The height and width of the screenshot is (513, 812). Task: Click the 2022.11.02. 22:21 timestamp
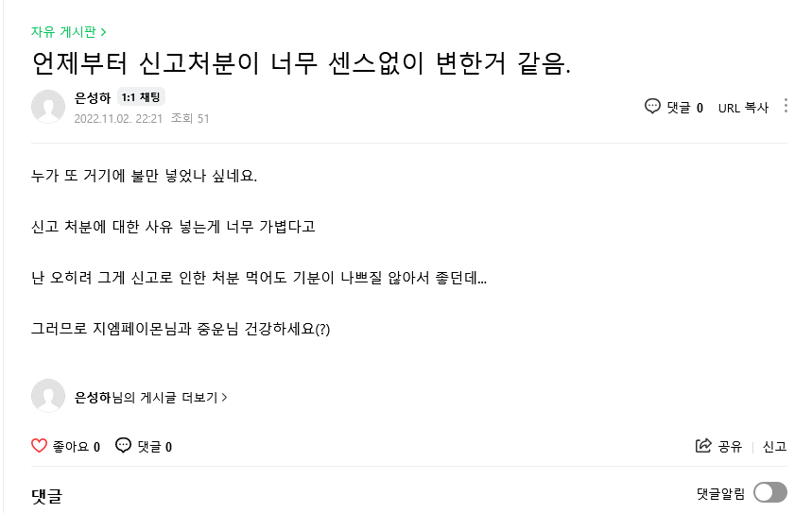[118, 118]
